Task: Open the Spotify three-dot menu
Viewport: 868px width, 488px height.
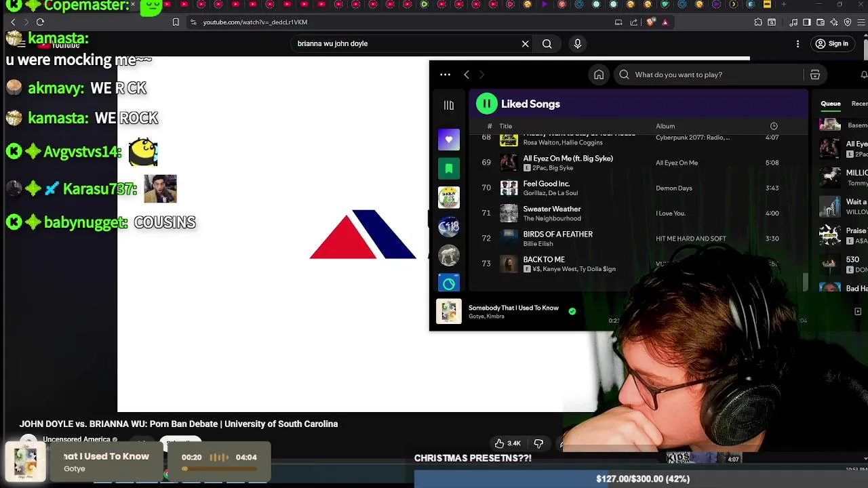Action: tap(445, 75)
